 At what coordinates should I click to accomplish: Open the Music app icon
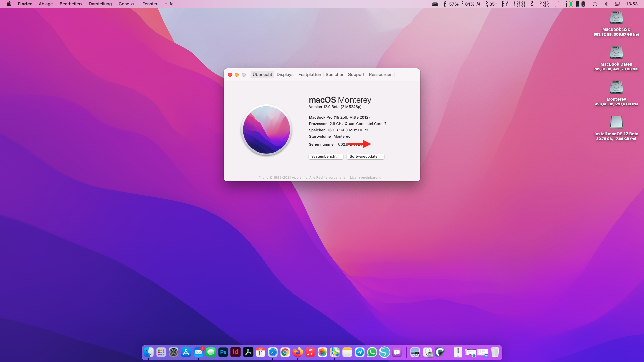point(310,352)
